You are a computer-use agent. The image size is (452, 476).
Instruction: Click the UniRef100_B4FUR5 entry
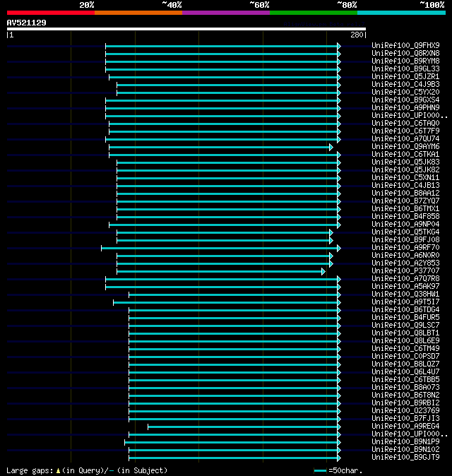pos(405,318)
